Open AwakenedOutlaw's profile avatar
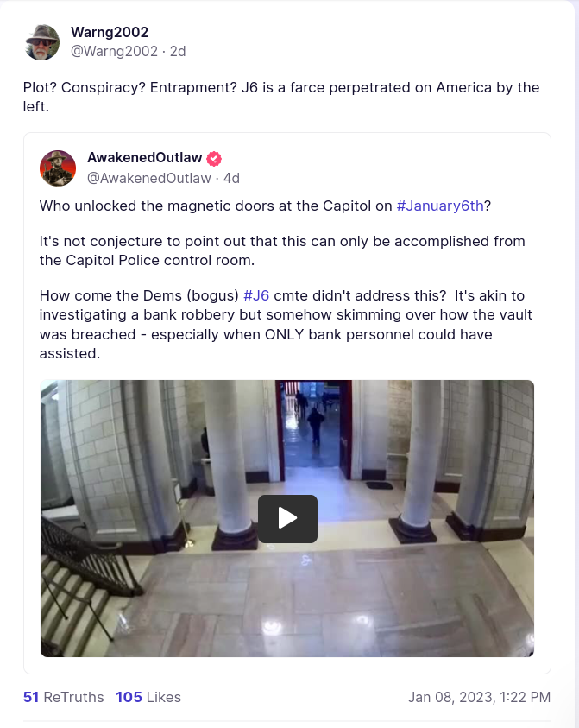The width and height of the screenshot is (579, 728). pyautogui.click(x=58, y=168)
